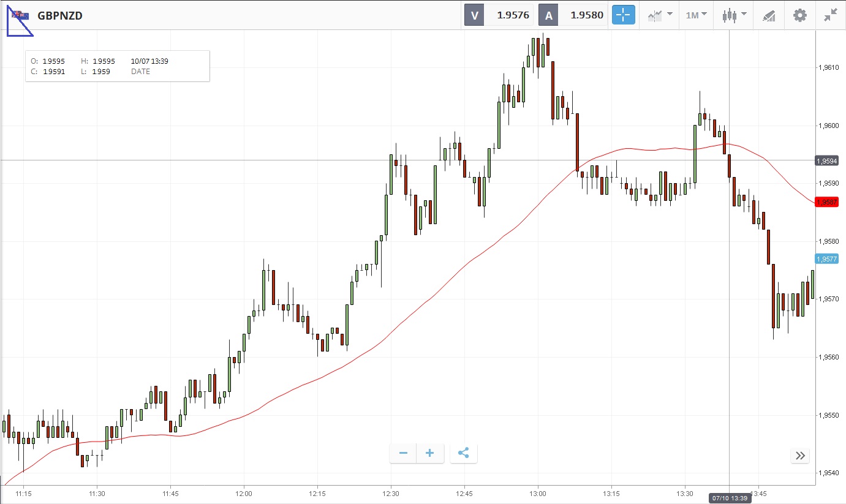Open chart settings gear
Screen dimensions: 846x504
800,15
